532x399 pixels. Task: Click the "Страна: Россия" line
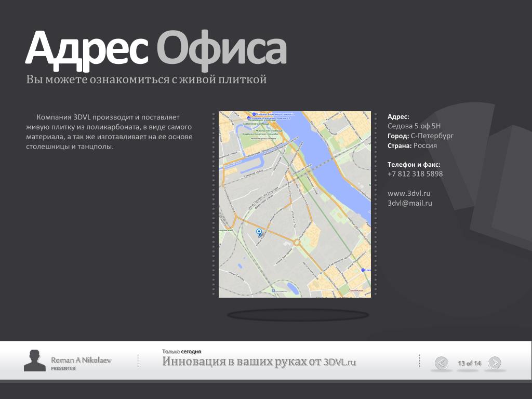coord(412,145)
